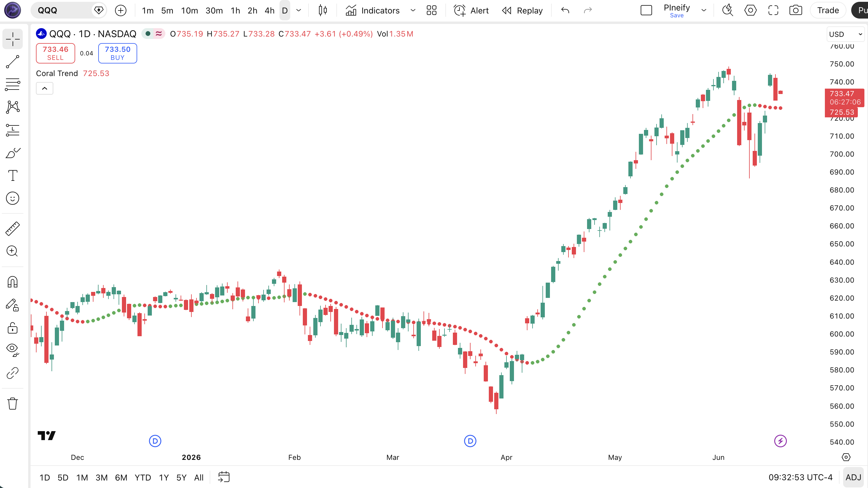Open the Indicators dialog
Image resolution: width=868 pixels, height=488 pixels.
pyautogui.click(x=373, y=10)
